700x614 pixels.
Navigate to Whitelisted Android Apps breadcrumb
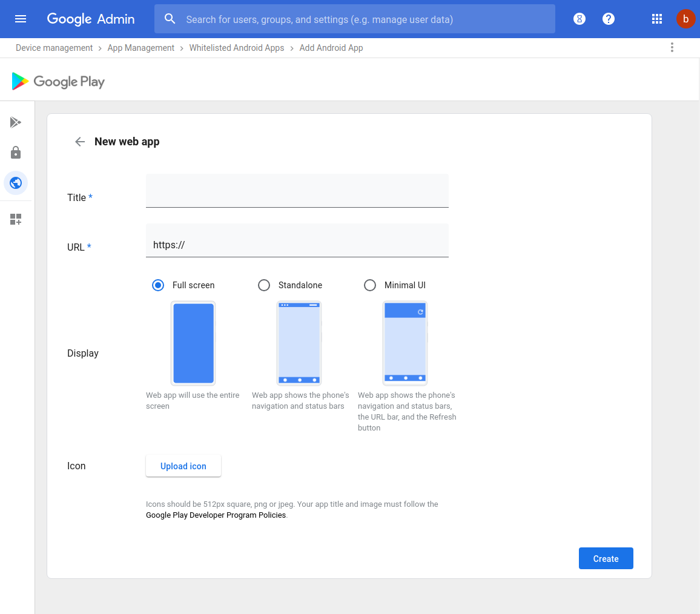pos(237,47)
